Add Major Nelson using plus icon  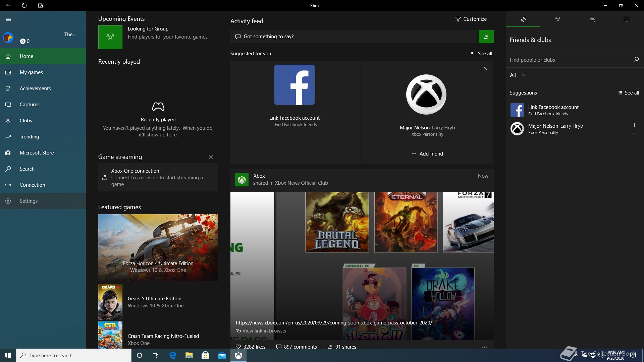tap(634, 125)
